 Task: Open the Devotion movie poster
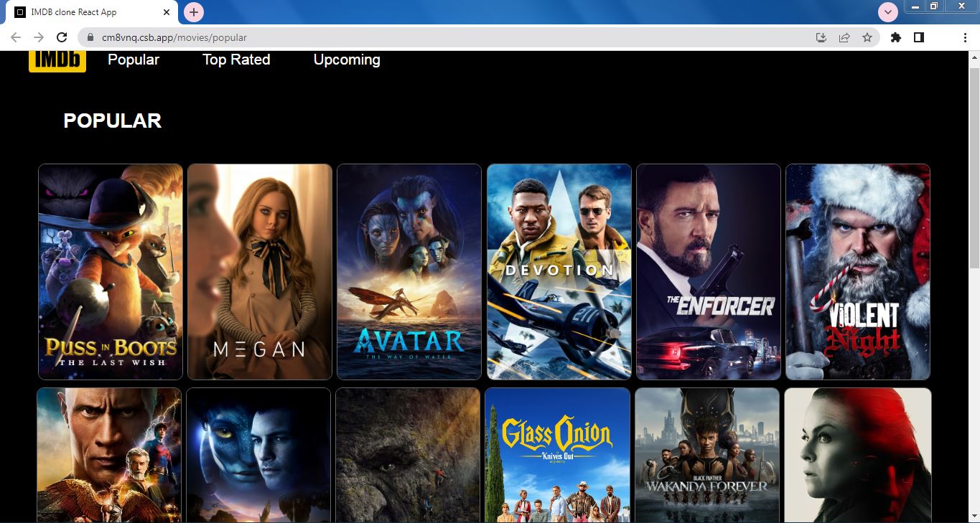[x=559, y=272]
